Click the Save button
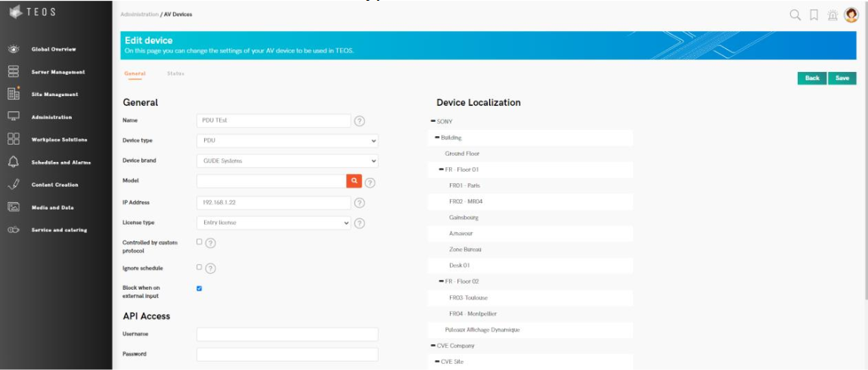The height and width of the screenshot is (370, 868). pos(842,78)
